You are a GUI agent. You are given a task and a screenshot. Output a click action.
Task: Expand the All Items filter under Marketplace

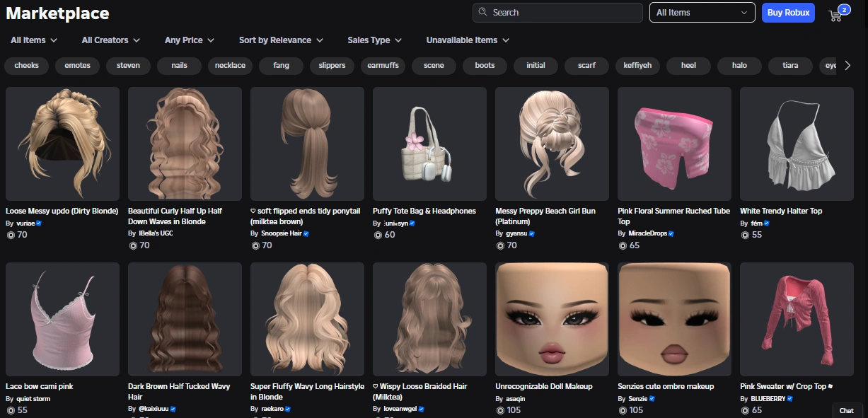pyautogui.click(x=34, y=40)
